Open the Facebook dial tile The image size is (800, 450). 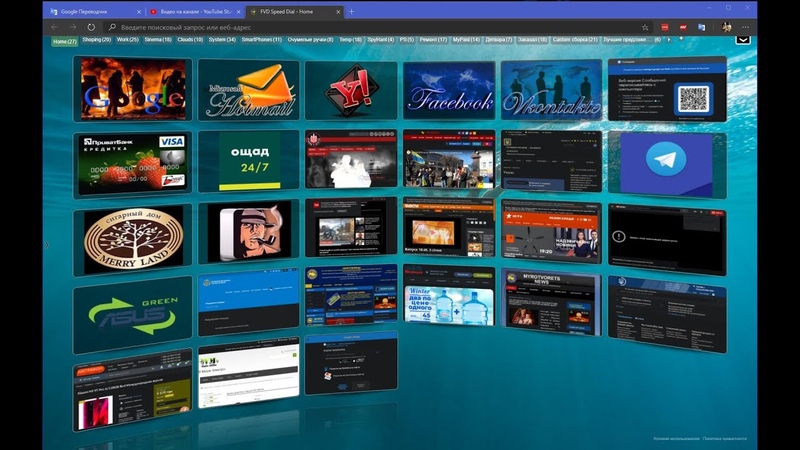[x=449, y=91]
